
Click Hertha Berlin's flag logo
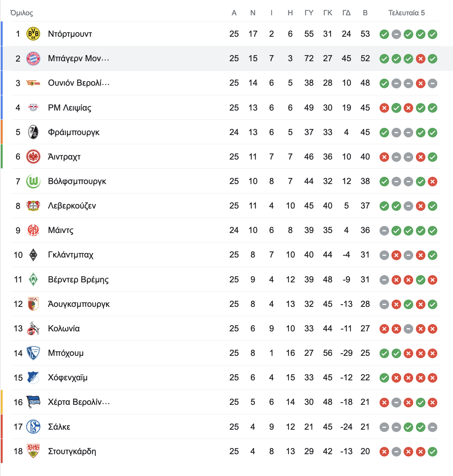click(33, 402)
